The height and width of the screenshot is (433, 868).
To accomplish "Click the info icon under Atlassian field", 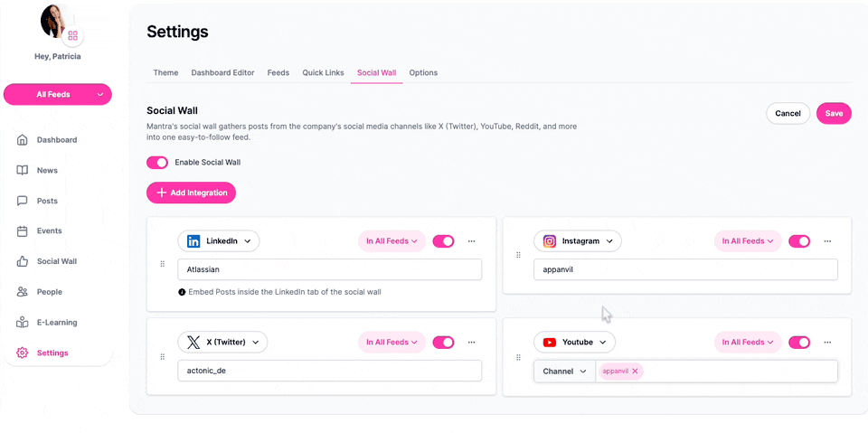I will [182, 292].
